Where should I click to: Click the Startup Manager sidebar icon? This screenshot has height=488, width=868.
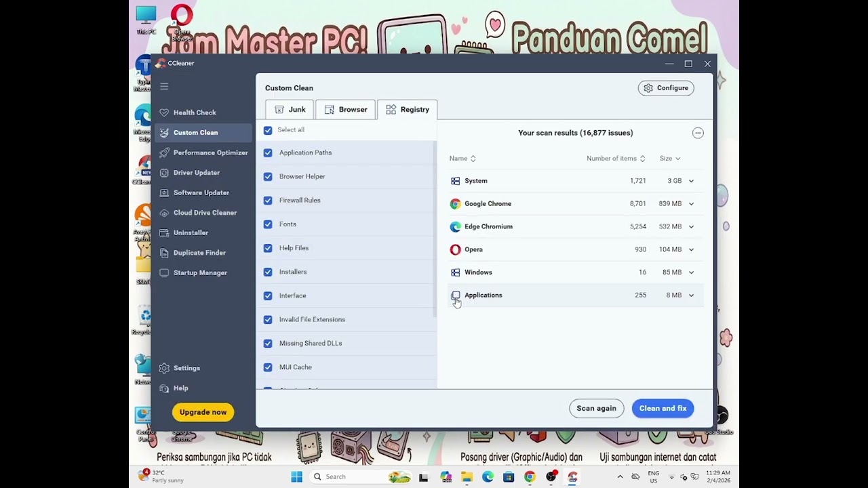tap(164, 272)
